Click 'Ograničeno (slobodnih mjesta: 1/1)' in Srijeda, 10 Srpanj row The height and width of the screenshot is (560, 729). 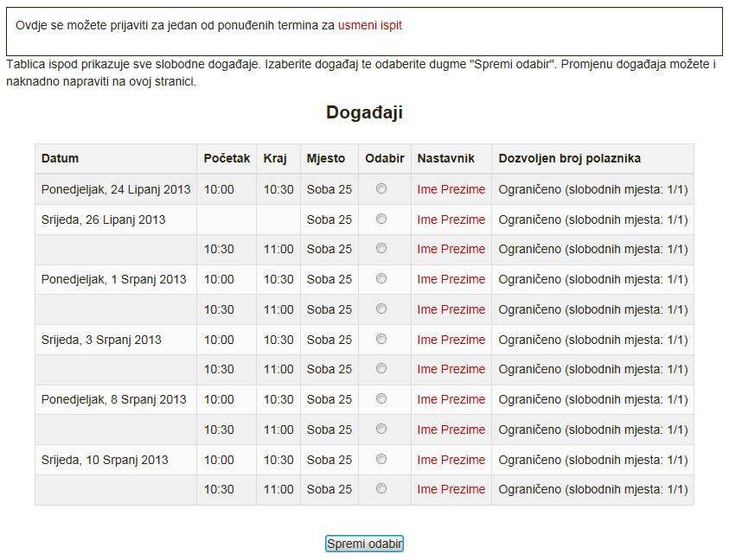pos(593,460)
